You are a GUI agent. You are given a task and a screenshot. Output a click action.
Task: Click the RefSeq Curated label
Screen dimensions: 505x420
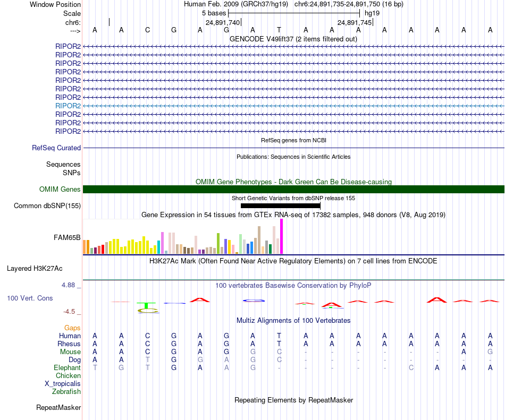(x=56, y=148)
